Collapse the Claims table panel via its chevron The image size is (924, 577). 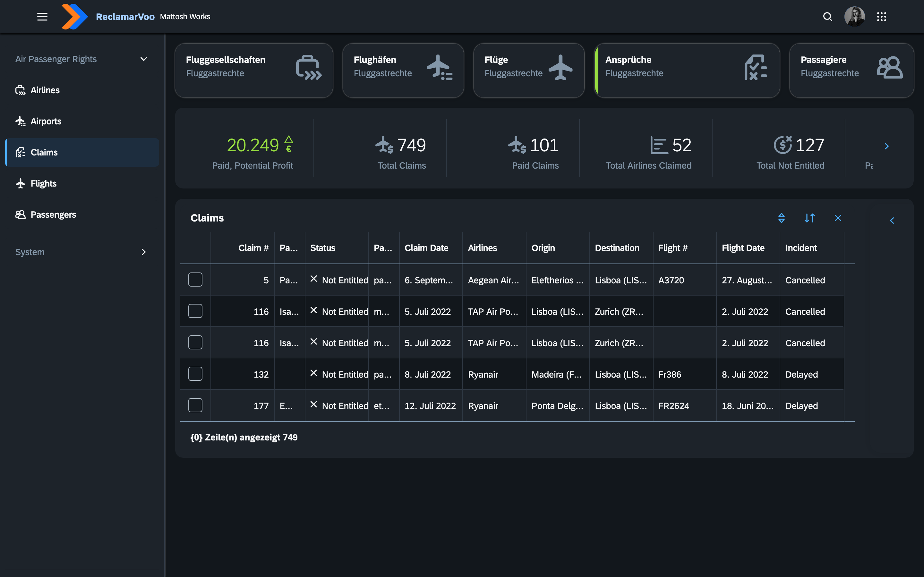point(892,220)
